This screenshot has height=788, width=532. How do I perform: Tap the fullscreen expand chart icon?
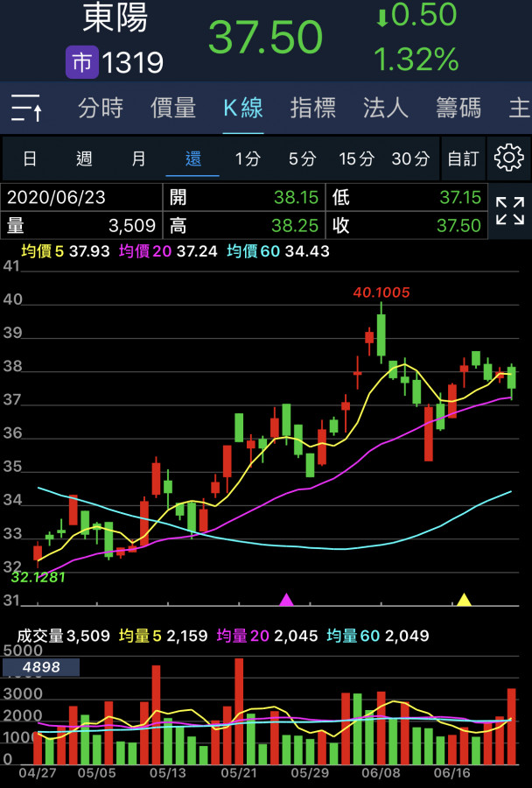click(509, 211)
